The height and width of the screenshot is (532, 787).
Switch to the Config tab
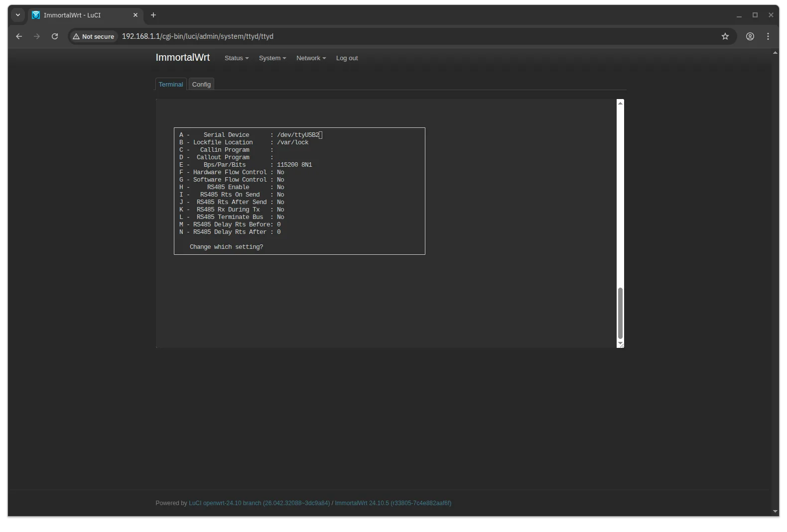(201, 85)
